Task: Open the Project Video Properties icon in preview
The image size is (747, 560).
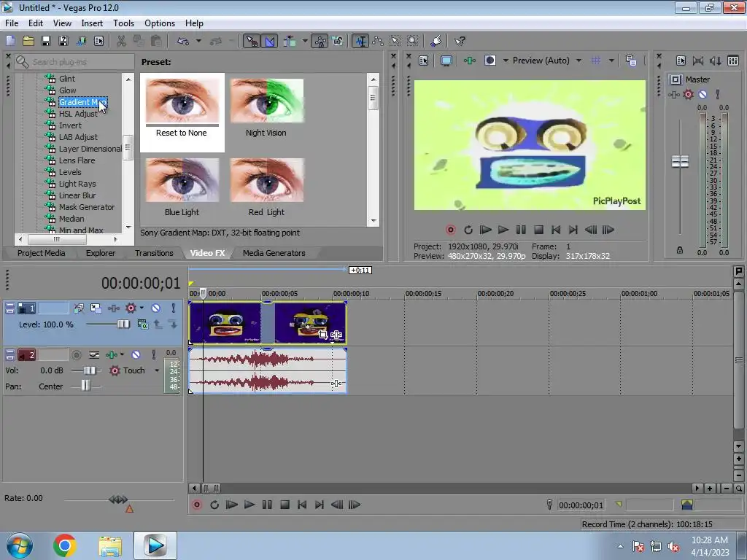Action: click(x=424, y=61)
